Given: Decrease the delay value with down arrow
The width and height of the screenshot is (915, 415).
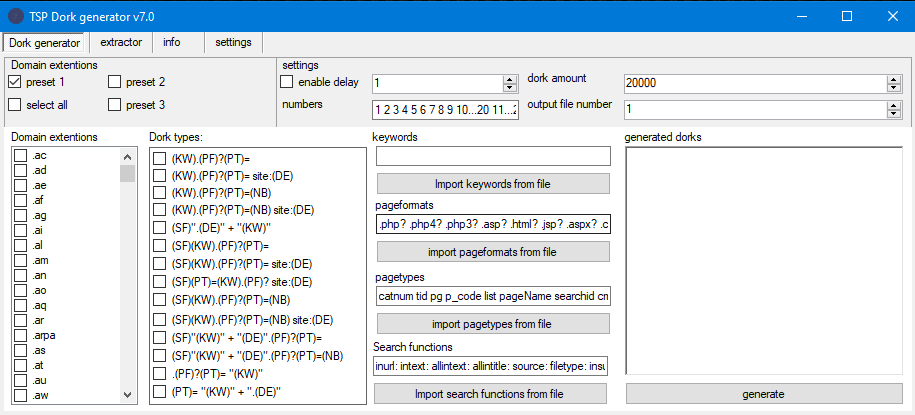Looking at the screenshot, I should click(510, 88).
